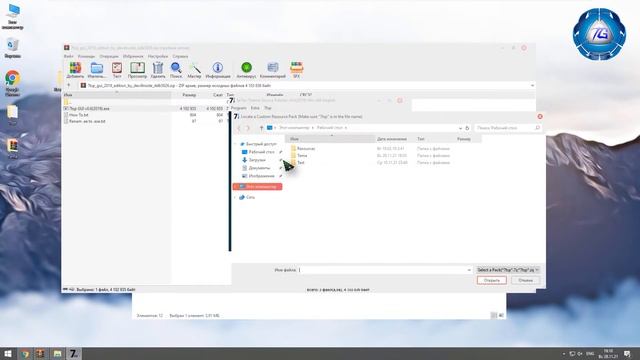Open the Options (Настройки) menu in WinRAR
The height and width of the screenshot is (360, 640).
pos(158,56)
